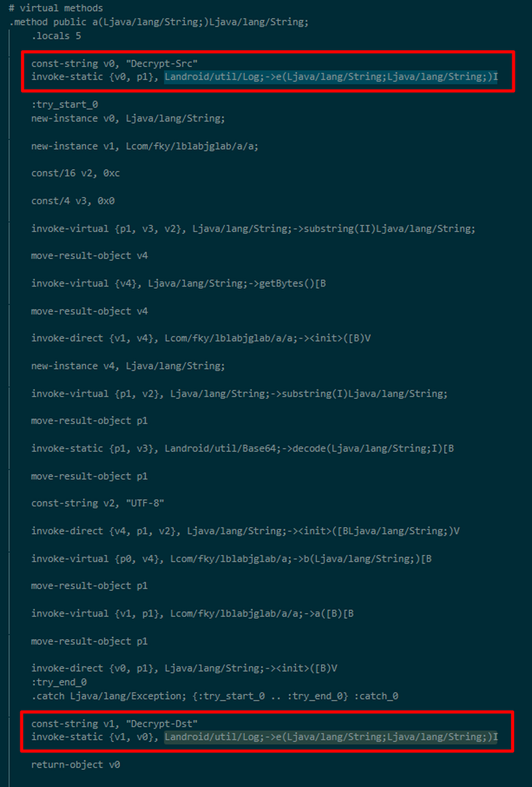The height and width of the screenshot is (787, 532).
Task: Click the ".catch Ljava/lang/Exception" line
Action: (x=214, y=696)
